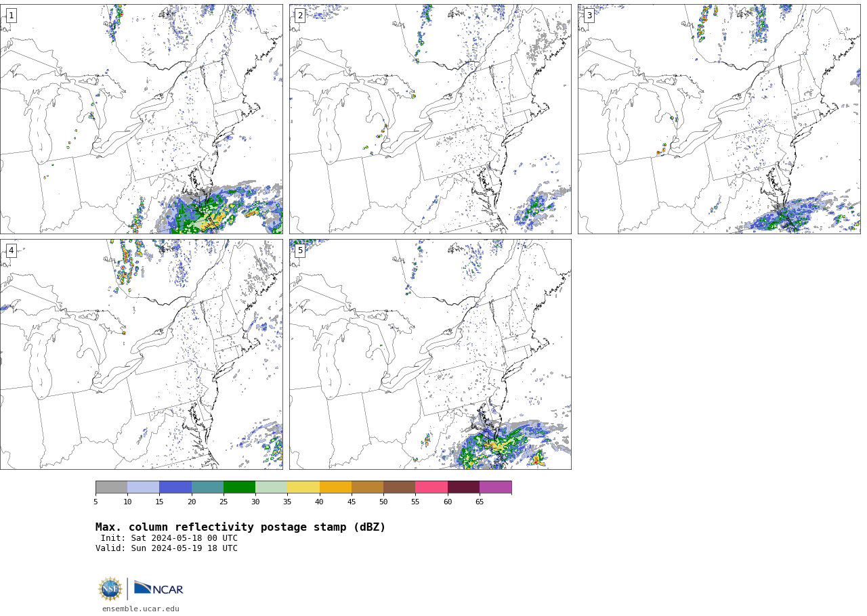
Task: Click the number 5 panel label
Action: [x=300, y=250]
